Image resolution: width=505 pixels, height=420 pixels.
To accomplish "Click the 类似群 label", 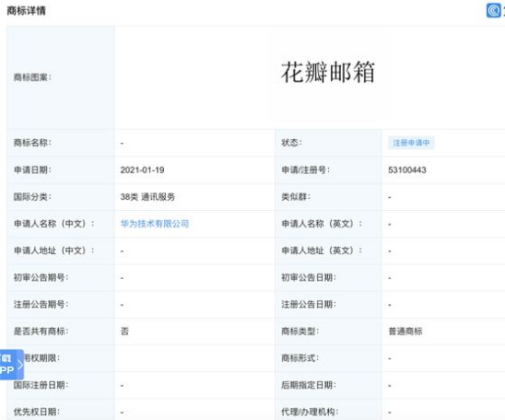I will (296, 196).
